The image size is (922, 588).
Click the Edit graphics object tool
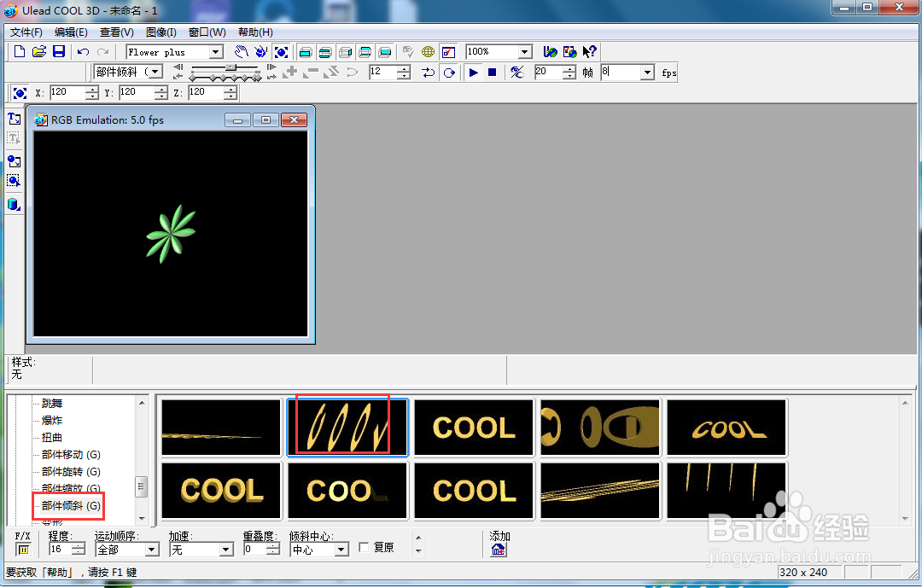(x=14, y=181)
